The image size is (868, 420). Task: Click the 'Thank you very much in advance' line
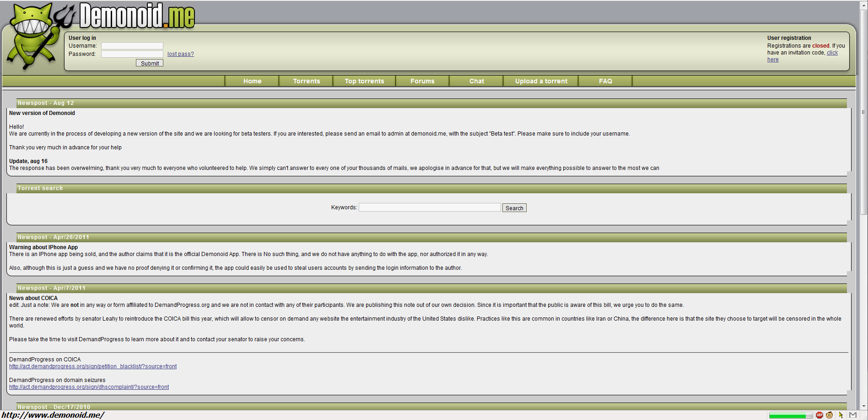point(65,147)
